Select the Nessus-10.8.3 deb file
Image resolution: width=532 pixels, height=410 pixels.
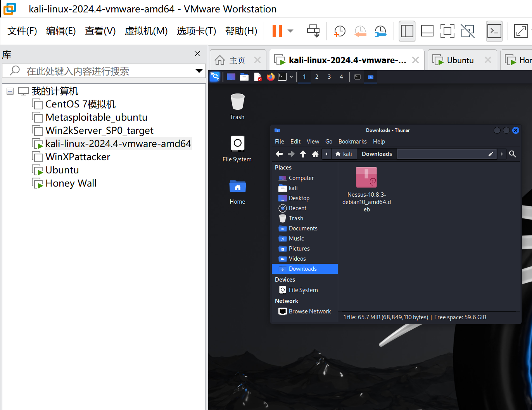pyautogui.click(x=367, y=189)
